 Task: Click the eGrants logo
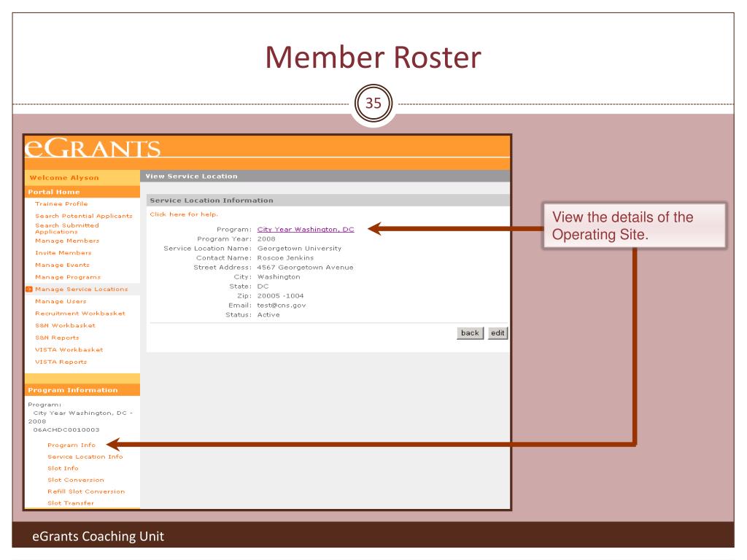pos(93,147)
